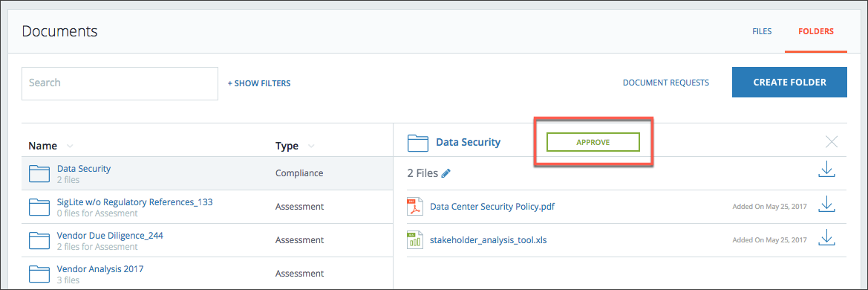Download stakeholder_analysis_tool.xls
868x290 pixels.
[x=826, y=237]
